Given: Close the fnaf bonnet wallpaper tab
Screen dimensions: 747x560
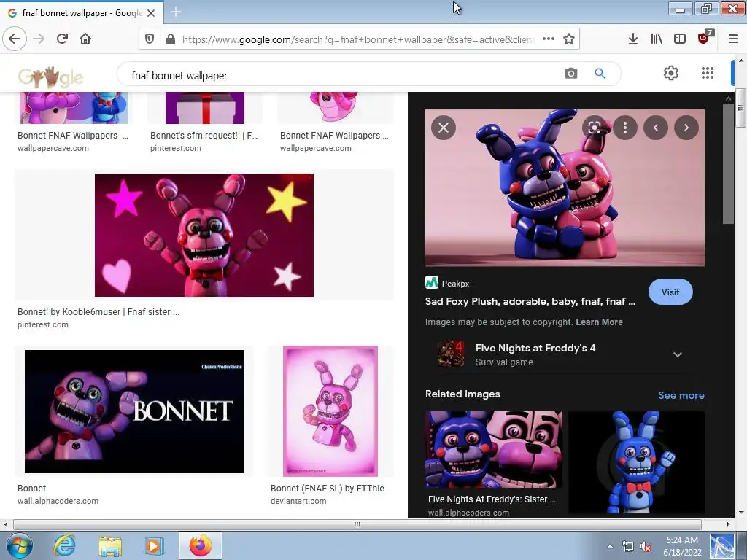Looking at the screenshot, I should pyautogui.click(x=151, y=13).
